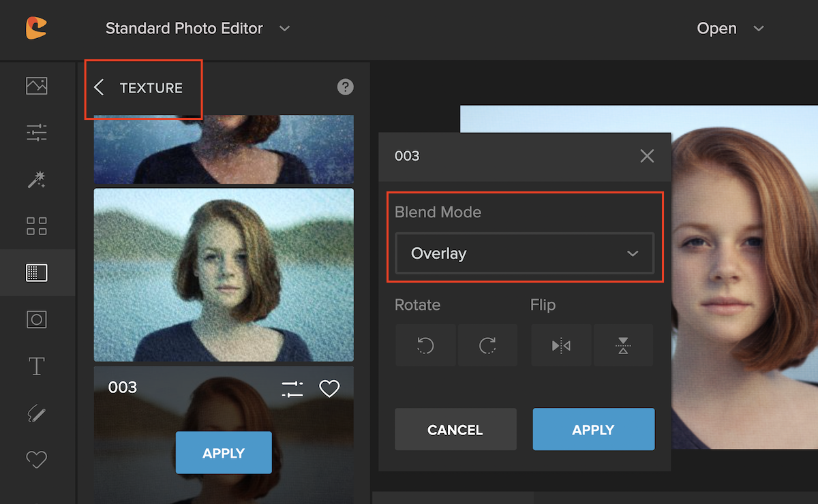Toggle favorite heart on texture 003
This screenshot has width=818, height=504.
(329, 389)
